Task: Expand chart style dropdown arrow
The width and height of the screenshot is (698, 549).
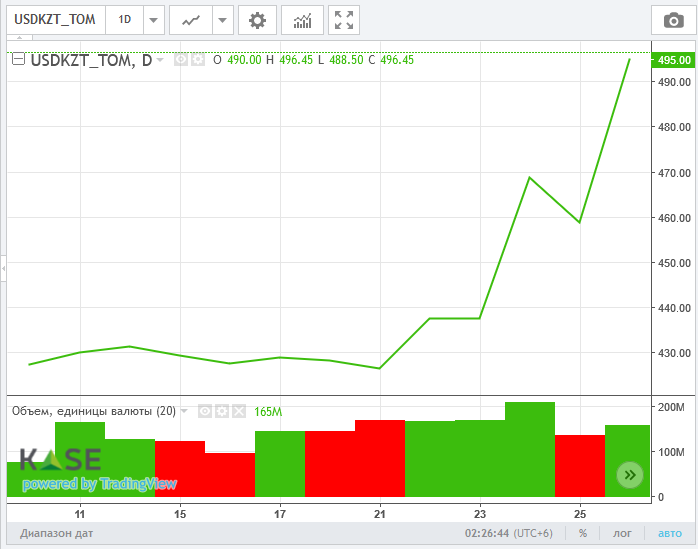Action: [222, 20]
